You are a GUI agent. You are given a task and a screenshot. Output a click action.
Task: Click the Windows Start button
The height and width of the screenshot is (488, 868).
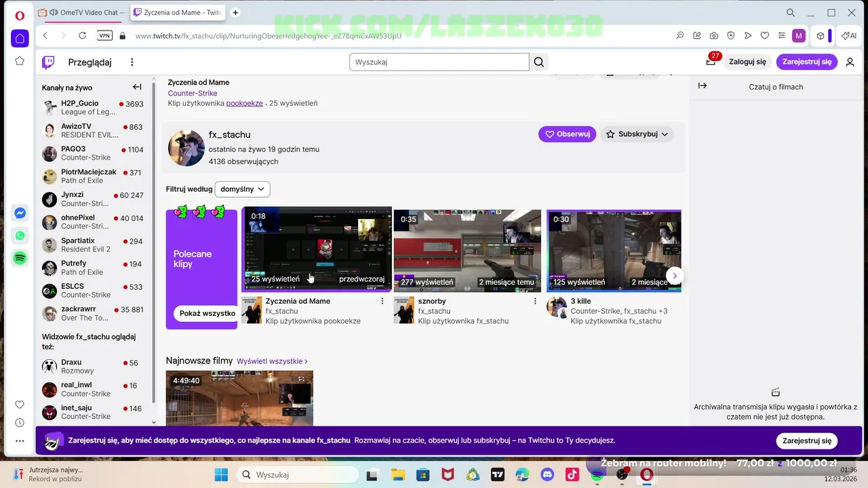coord(221,475)
